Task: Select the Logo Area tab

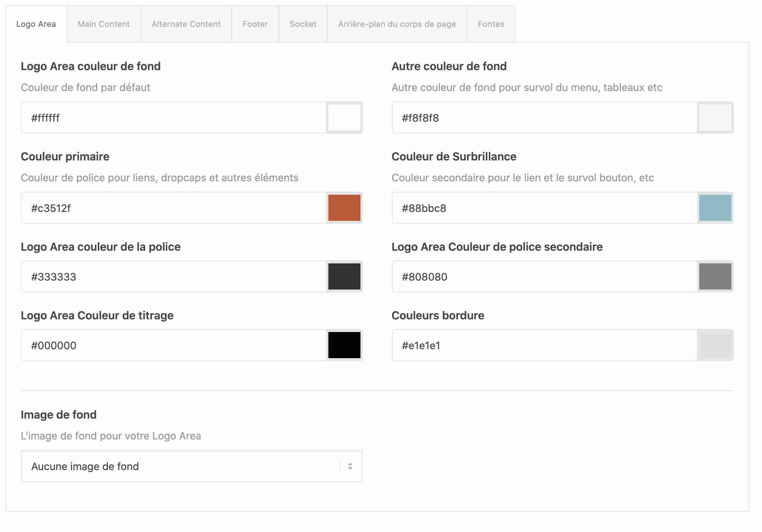Action: 36,24
